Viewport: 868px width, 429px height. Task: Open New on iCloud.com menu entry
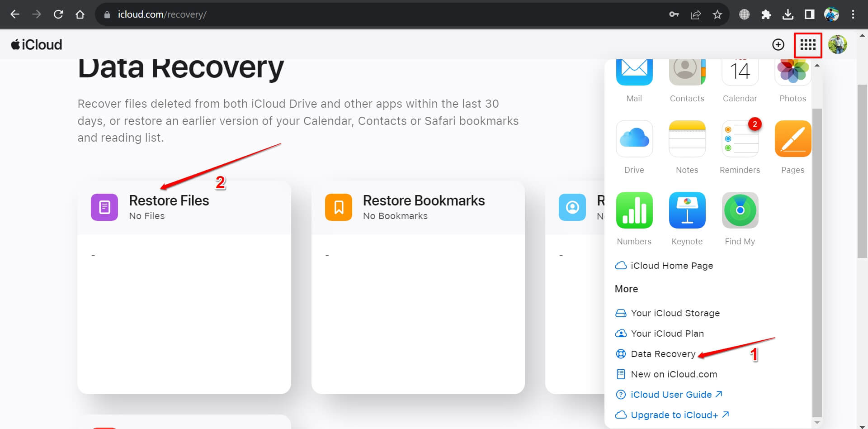click(666, 374)
